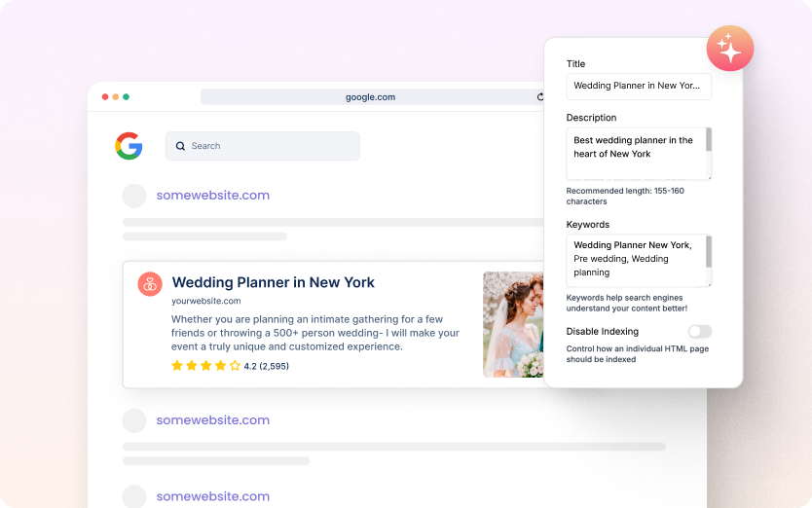
Task: Click the grey favicon beside the top somewebsite.com
Action: pos(134,196)
